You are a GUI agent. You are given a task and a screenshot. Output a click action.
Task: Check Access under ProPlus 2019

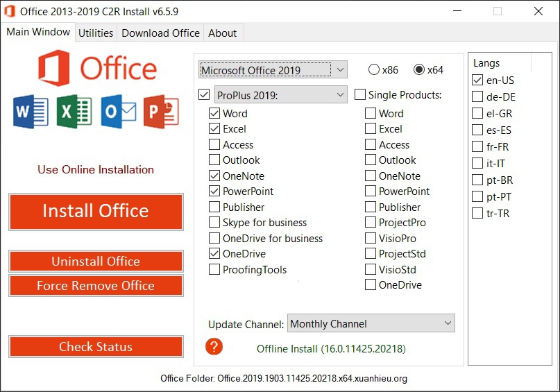pyautogui.click(x=214, y=144)
